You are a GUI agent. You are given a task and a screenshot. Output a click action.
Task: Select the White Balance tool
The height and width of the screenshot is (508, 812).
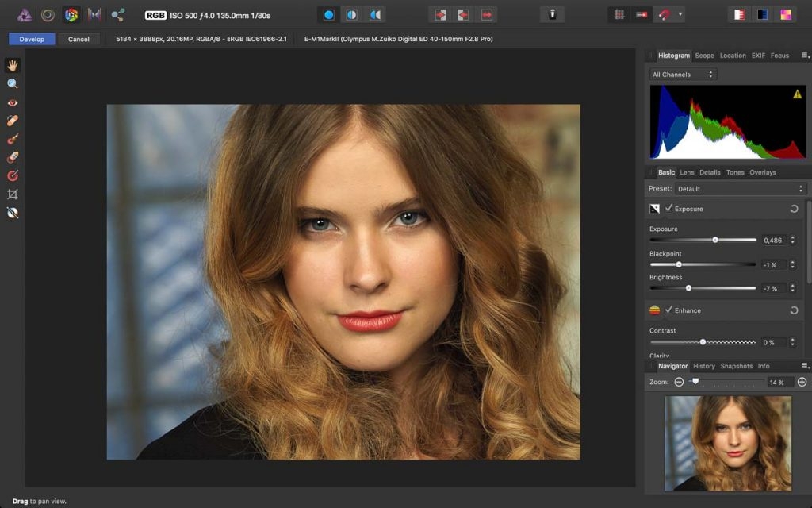(13, 213)
